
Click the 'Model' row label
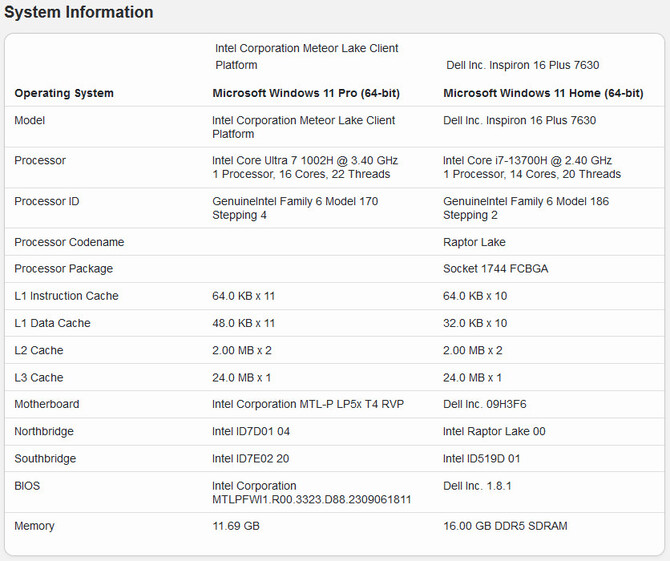[29, 120]
